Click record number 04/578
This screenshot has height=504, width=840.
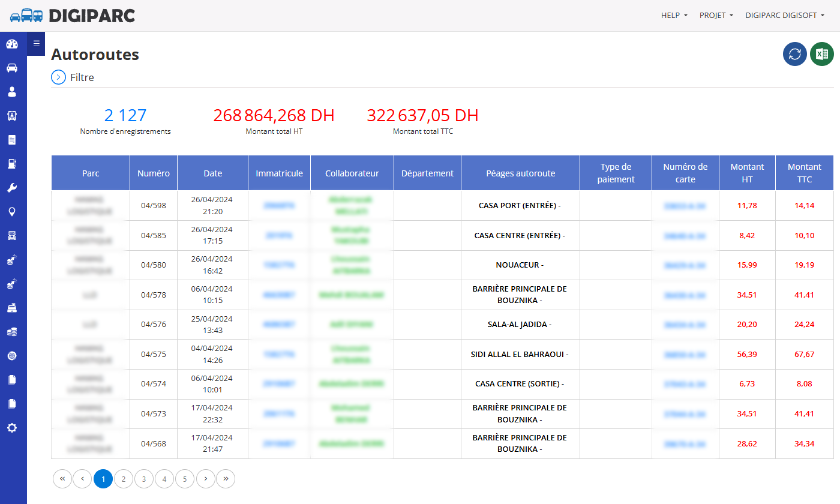154,295
